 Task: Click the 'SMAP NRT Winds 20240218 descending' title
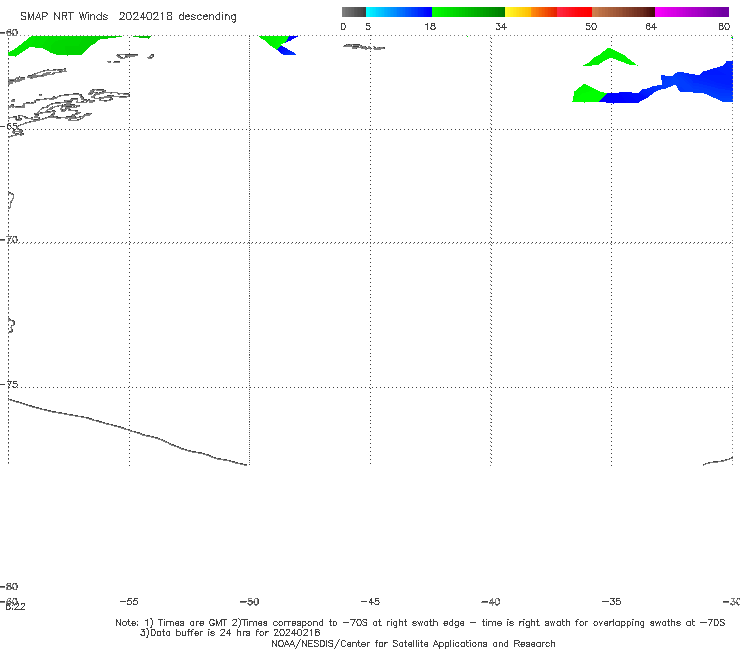(x=128, y=16)
